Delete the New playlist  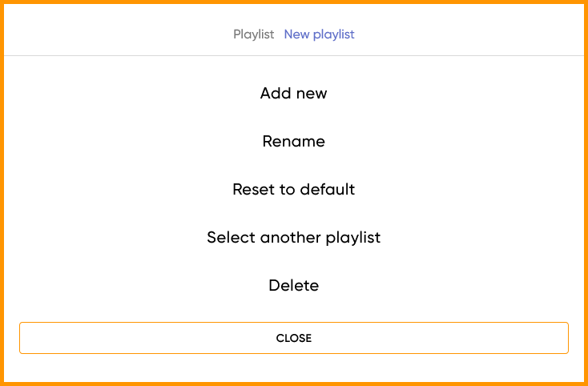coord(294,285)
